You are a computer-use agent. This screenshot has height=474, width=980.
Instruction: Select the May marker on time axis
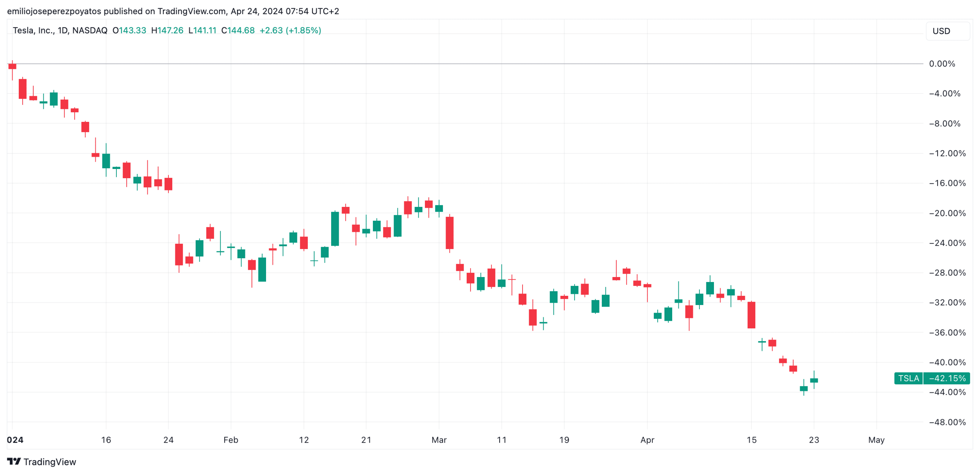(876, 440)
